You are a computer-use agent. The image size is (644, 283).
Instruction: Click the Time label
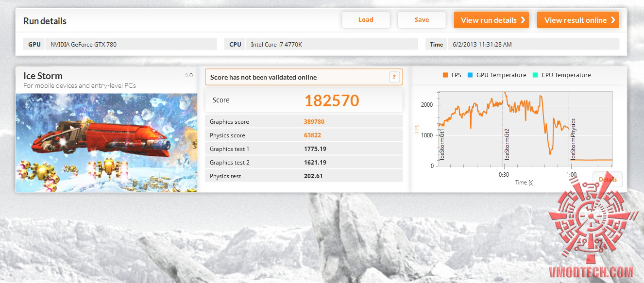click(437, 44)
